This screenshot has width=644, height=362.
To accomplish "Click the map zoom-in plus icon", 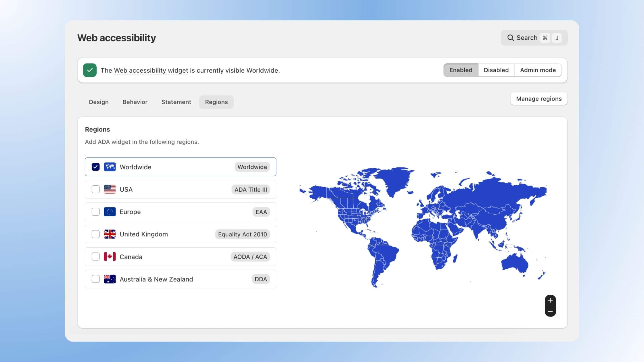I will (x=550, y=300).
